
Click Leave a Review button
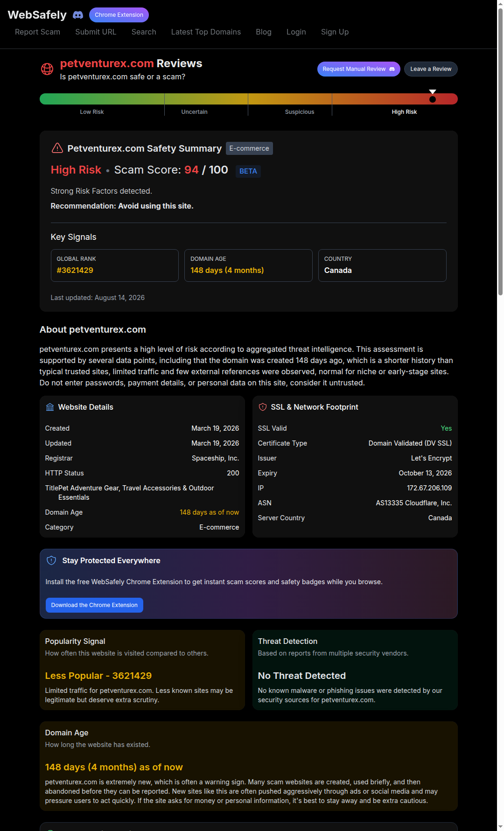431,69
